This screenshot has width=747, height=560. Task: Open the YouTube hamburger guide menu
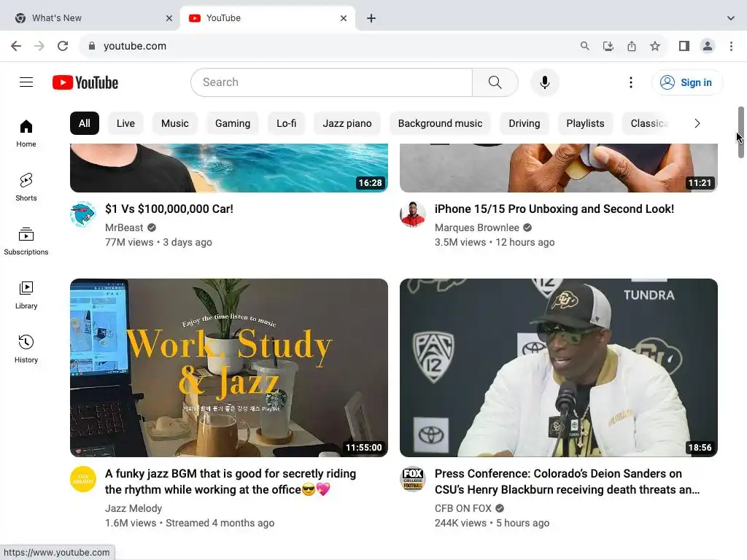coord(26,82)
